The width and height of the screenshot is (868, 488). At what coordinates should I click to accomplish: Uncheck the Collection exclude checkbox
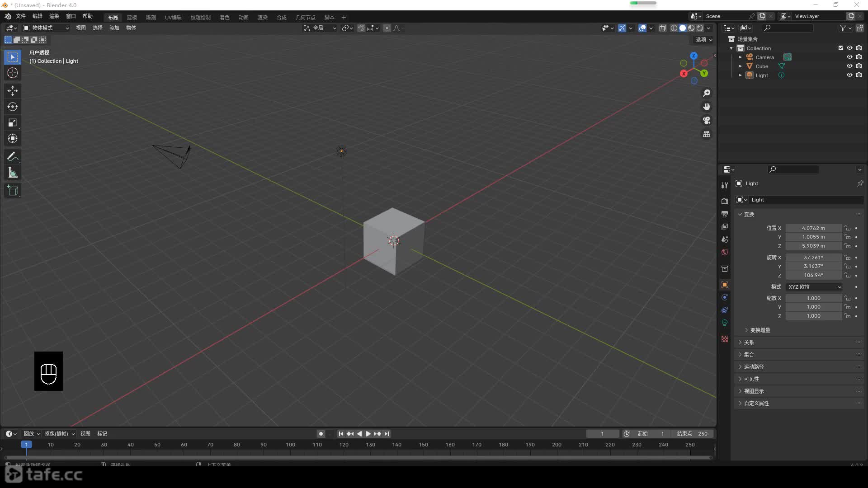[x=840, y=48]
